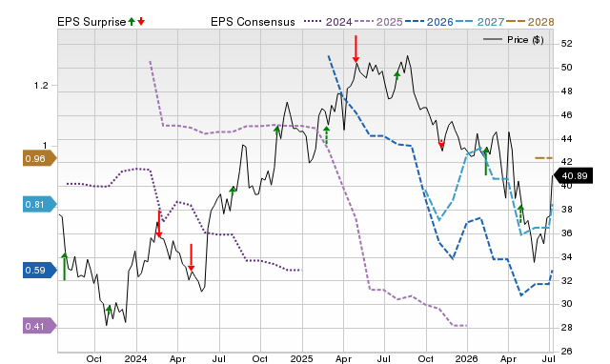Click the 48 label on the price axis
Screen dimensions: 610x364
(x=567, y=91)
